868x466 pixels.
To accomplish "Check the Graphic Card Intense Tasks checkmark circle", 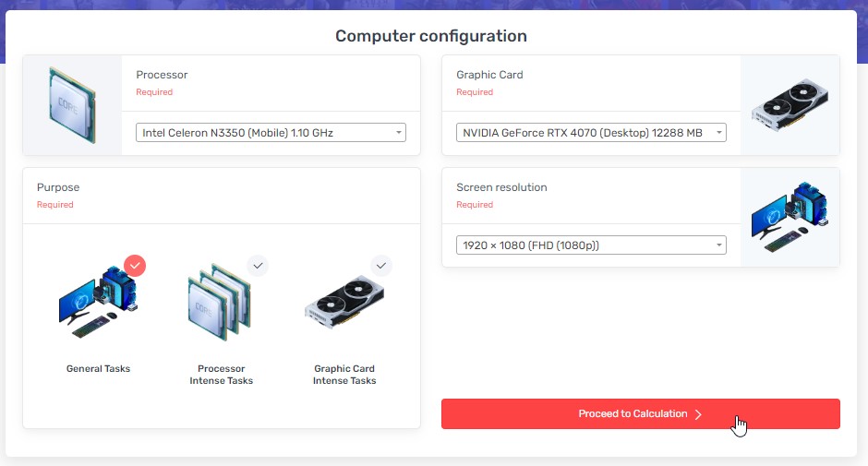I will [381, 266].
